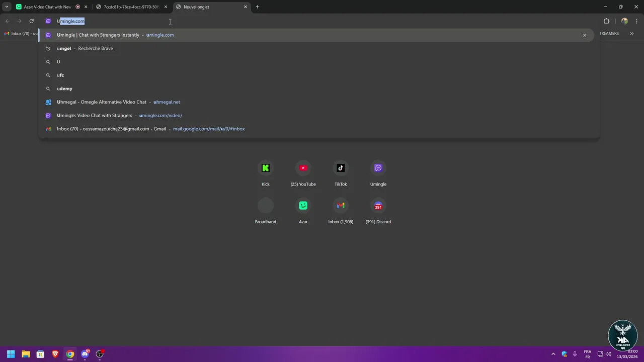
Task: Close the 7ccdc81b tab
Action: point(166,7)
